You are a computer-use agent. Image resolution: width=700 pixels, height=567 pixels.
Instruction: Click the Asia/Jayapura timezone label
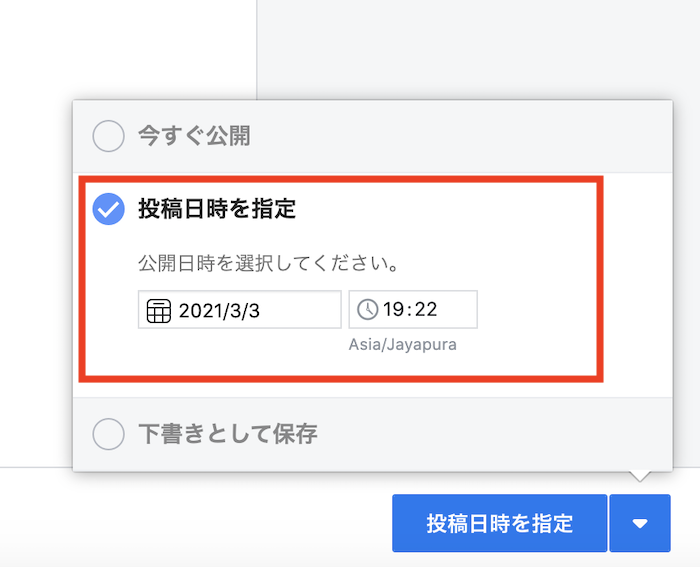coord(403,345)
